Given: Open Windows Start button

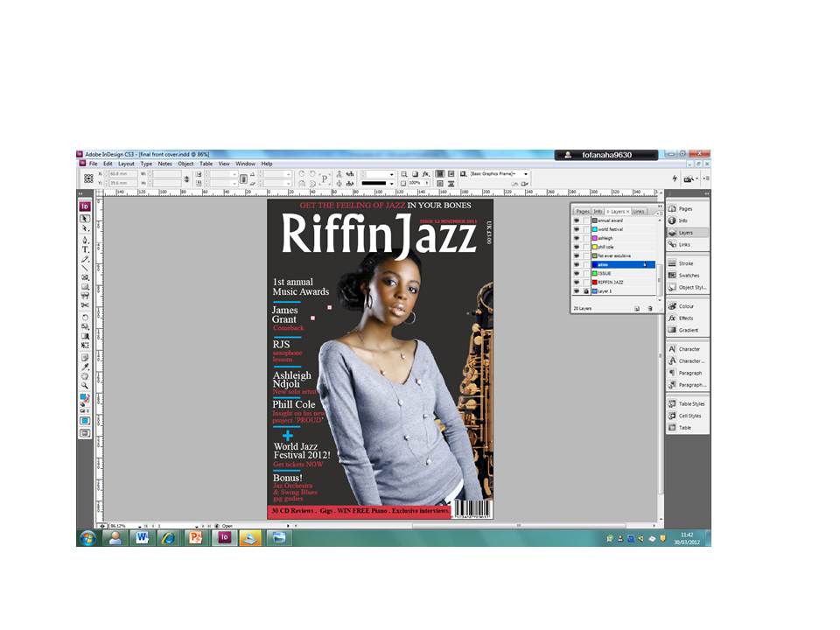Looking at the screenshot, I should coord(87,538).
